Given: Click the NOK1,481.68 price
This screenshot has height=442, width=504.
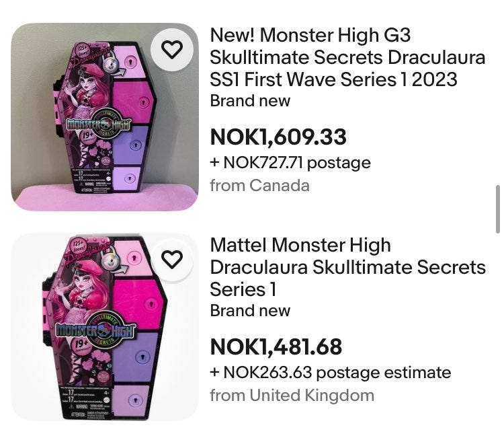Looking at the screenshot, I should coord(276,347).
